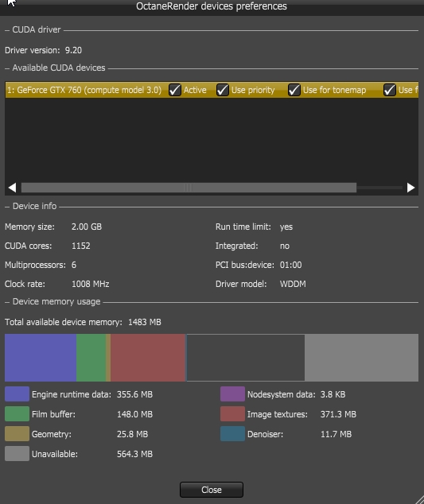Click the Image textures red legend swatch

(232, 414)
